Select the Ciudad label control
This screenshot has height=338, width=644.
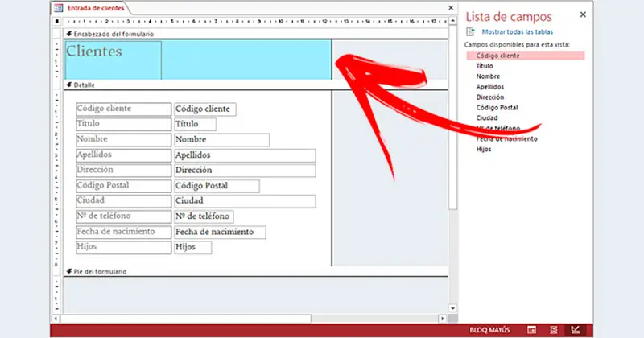(x=123, y=201)
